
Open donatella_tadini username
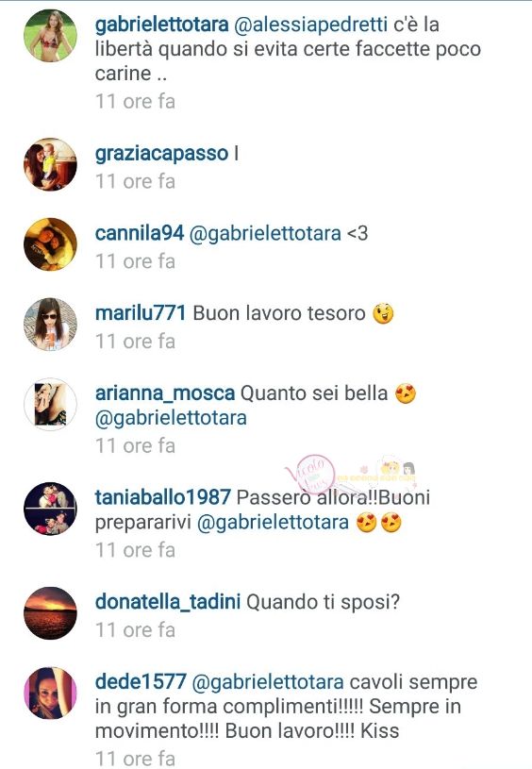coord(168,602)
